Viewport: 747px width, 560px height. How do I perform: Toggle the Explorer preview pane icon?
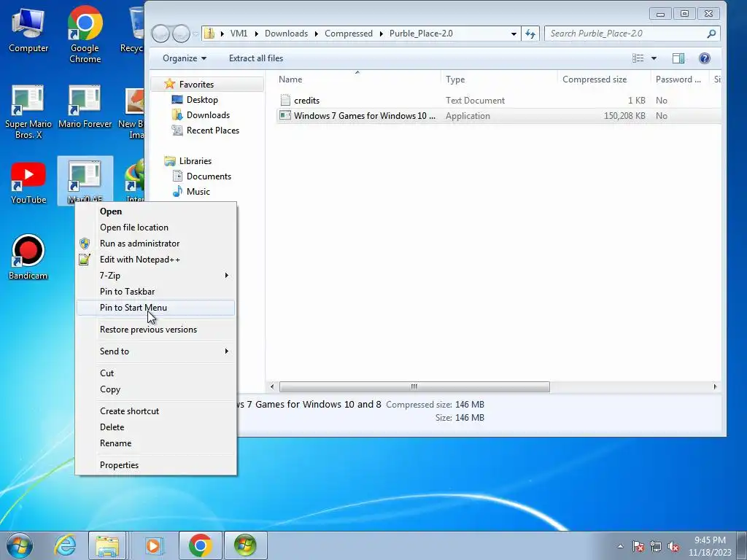(x=678, y=58)
